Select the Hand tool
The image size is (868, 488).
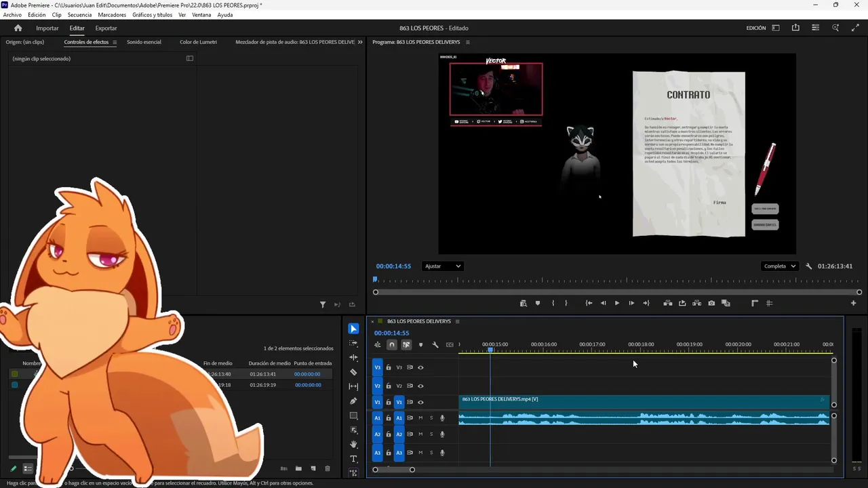353,445
